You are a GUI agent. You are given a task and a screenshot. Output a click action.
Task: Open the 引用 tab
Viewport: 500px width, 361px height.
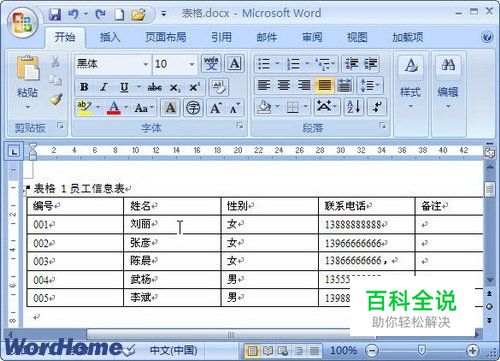pos(221,37)
